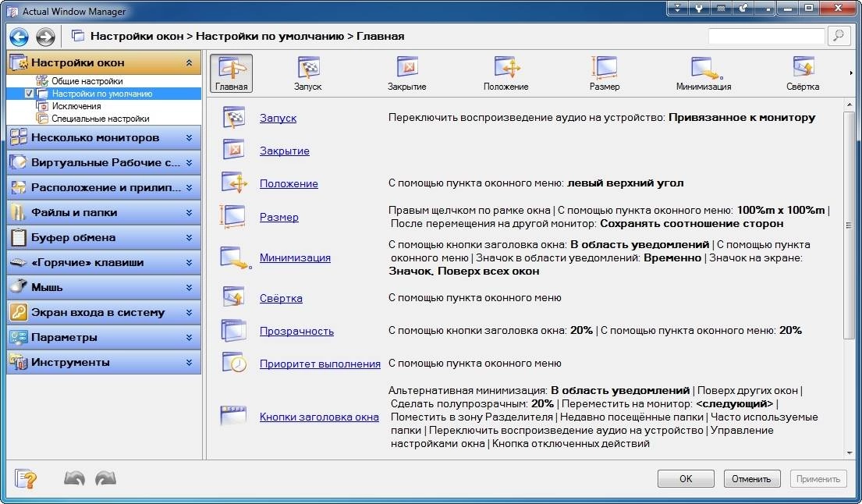Click inside the search input field
862x504 pixels.
[766, 36]
